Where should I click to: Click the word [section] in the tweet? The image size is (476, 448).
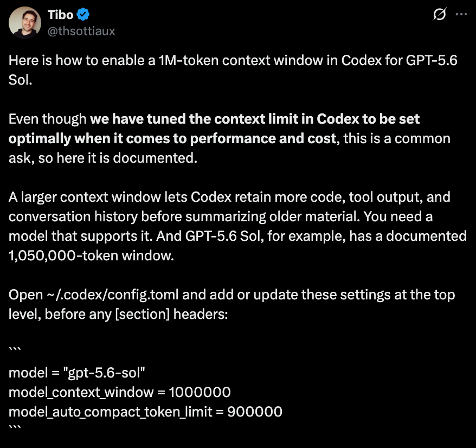pyautogui.click(x=143, y=315)
